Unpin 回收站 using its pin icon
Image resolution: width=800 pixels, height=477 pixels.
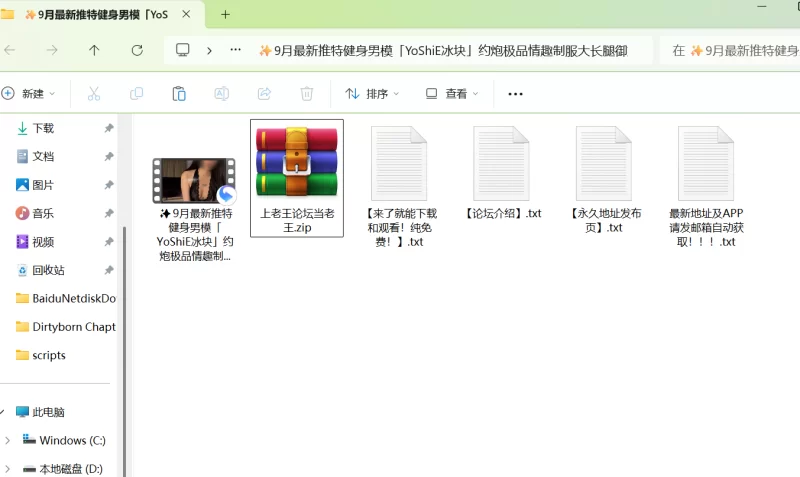pos(109,270)
